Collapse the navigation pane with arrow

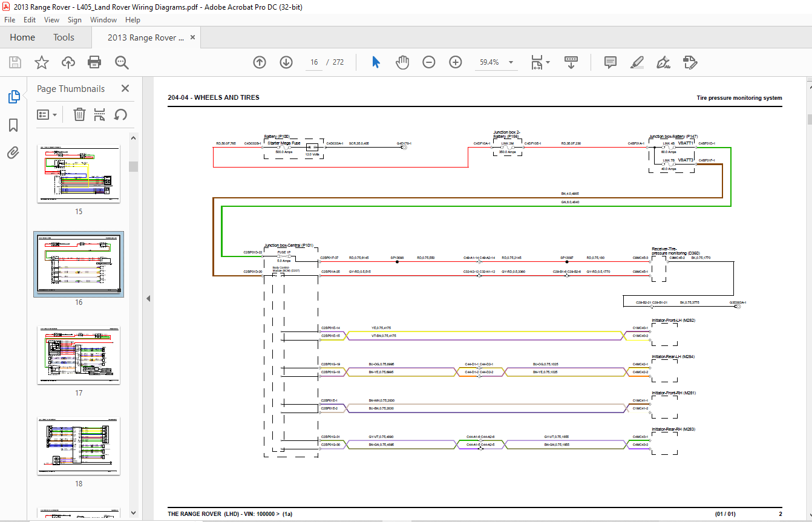148,298
